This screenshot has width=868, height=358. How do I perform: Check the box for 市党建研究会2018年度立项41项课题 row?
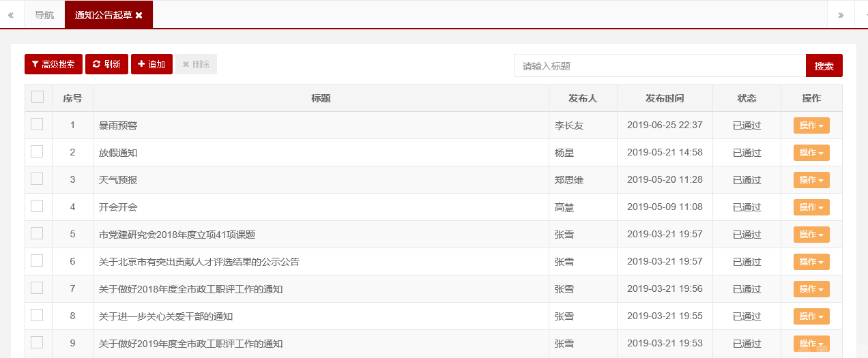[x=37, y=233]
